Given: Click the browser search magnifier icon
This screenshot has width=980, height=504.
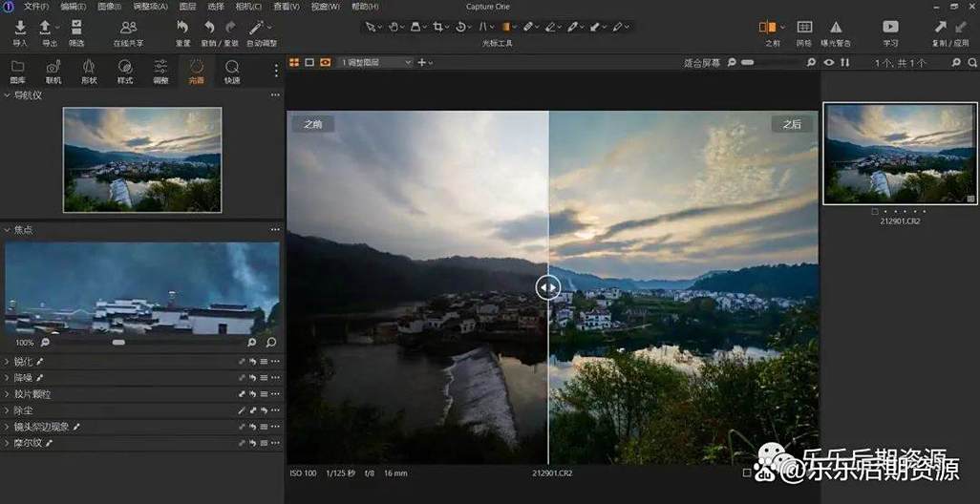Looking at the screenshot, I should (972, 62).
